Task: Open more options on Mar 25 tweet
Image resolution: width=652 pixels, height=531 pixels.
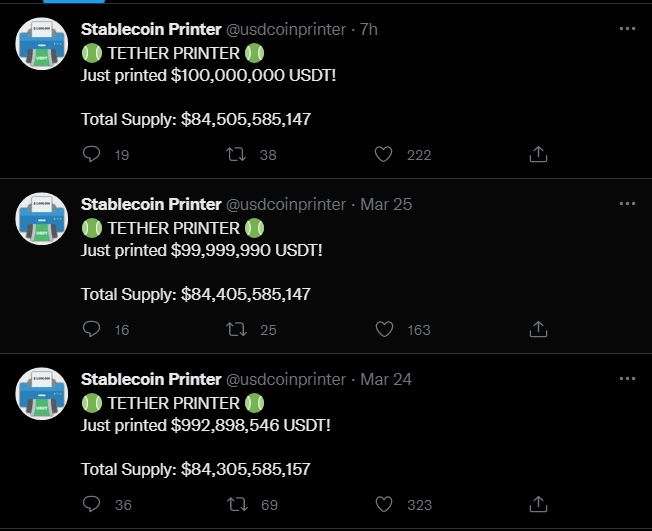Action: click(627, 204)
